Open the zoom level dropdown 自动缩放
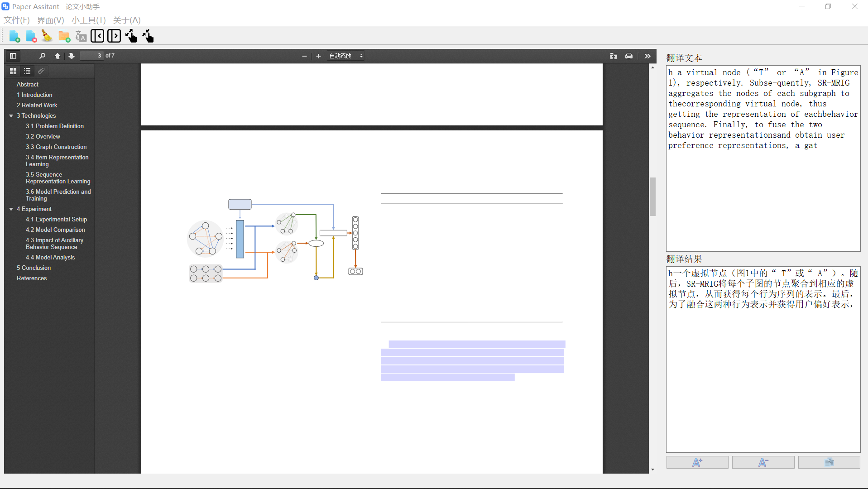Viewport: 868px width, 489px height. coord(346,56)
